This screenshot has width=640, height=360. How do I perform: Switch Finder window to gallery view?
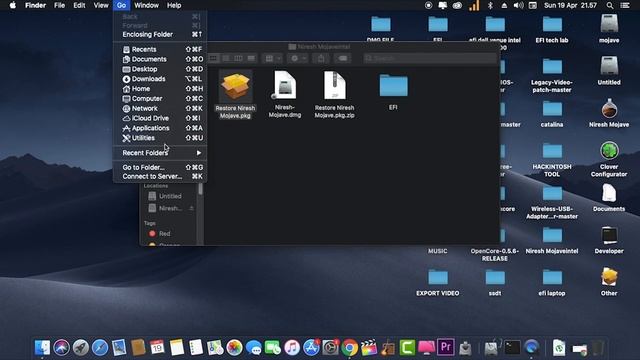click(x=251, y=58)
